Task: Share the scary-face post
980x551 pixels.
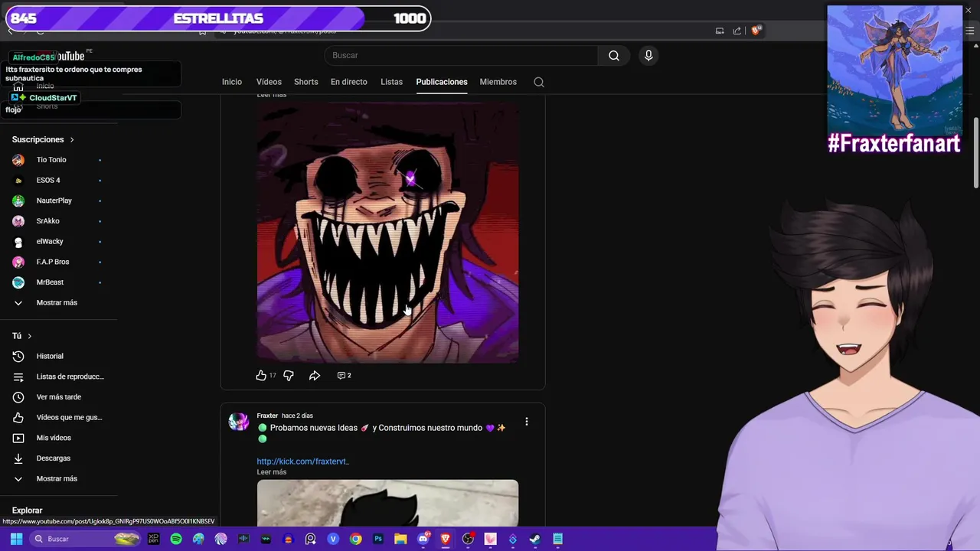Action: [315, 375]
